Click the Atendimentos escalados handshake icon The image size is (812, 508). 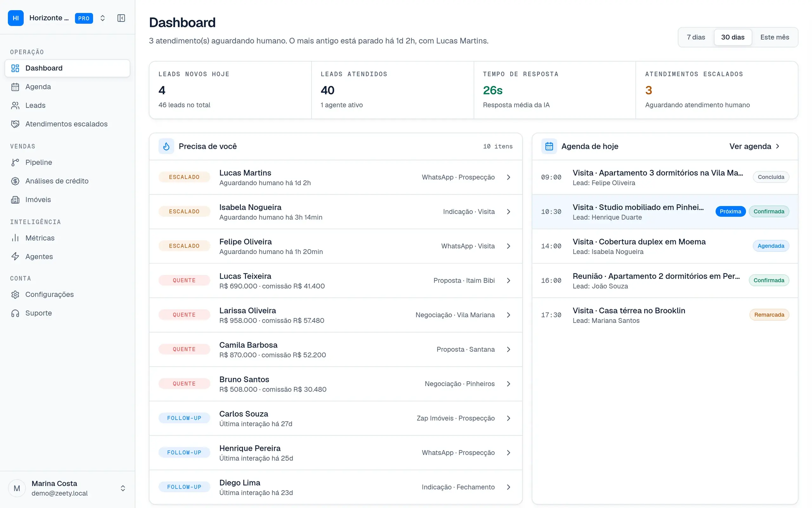pyautogui.click(x=15, y=124)
